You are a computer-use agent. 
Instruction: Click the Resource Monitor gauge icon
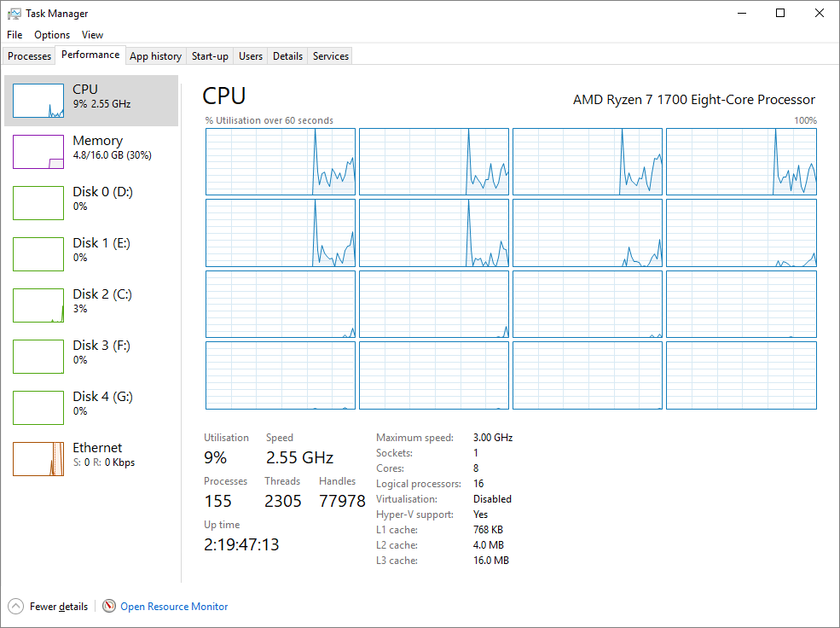tap(109, 606)
